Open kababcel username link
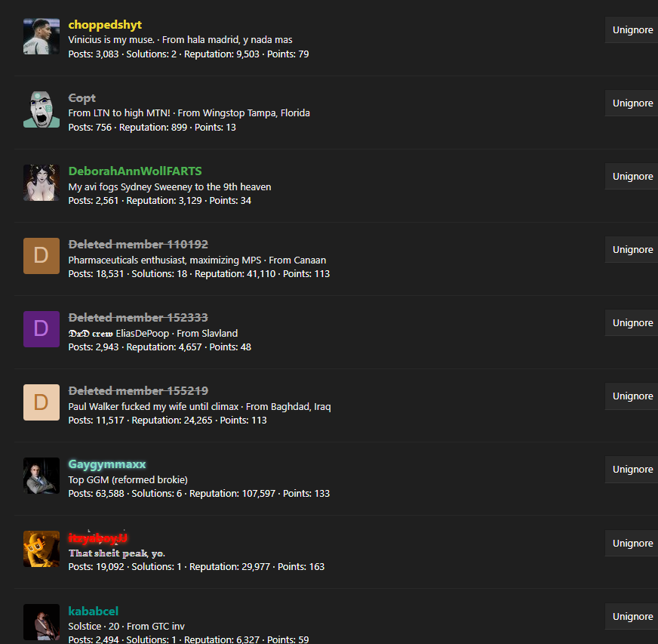658x644 pixels. click(x=93, y=611)
